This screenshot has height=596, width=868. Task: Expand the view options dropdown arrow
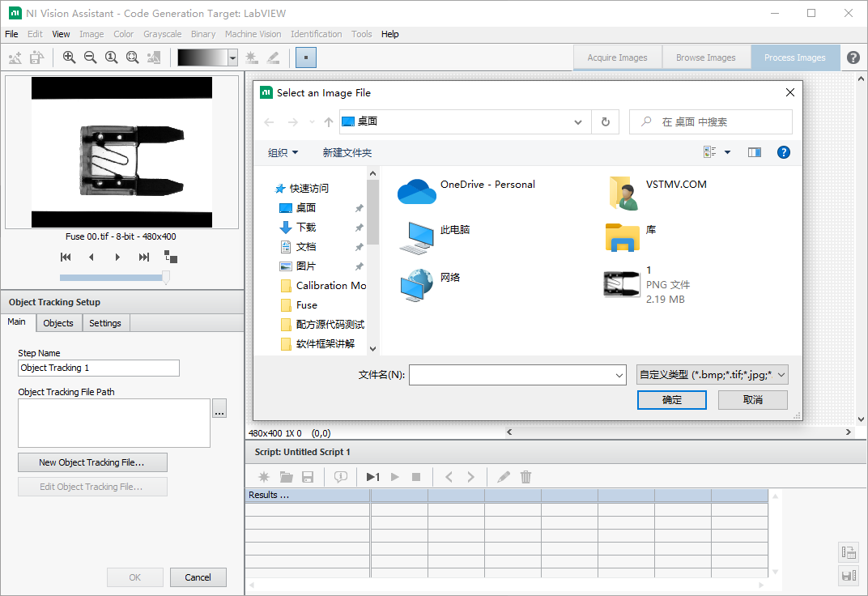727,152
